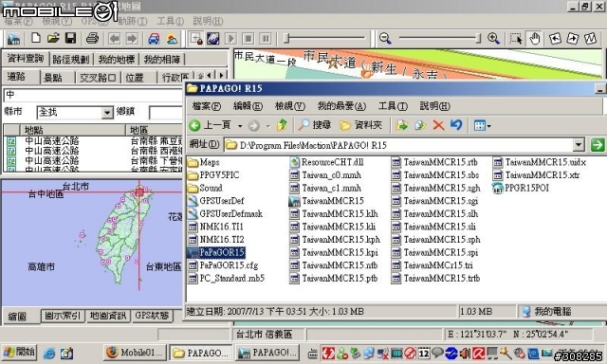
Task: Click the up-one-level folder icon
Action: tap(282, 125)
